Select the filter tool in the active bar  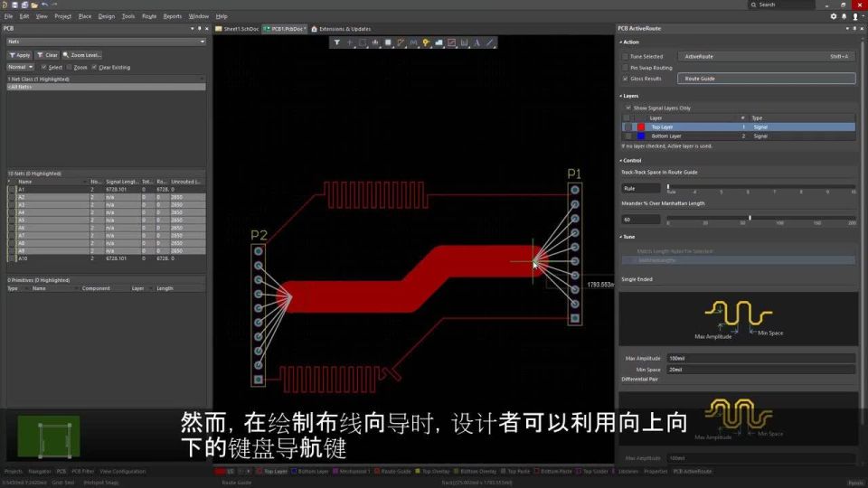coord(336,42)
